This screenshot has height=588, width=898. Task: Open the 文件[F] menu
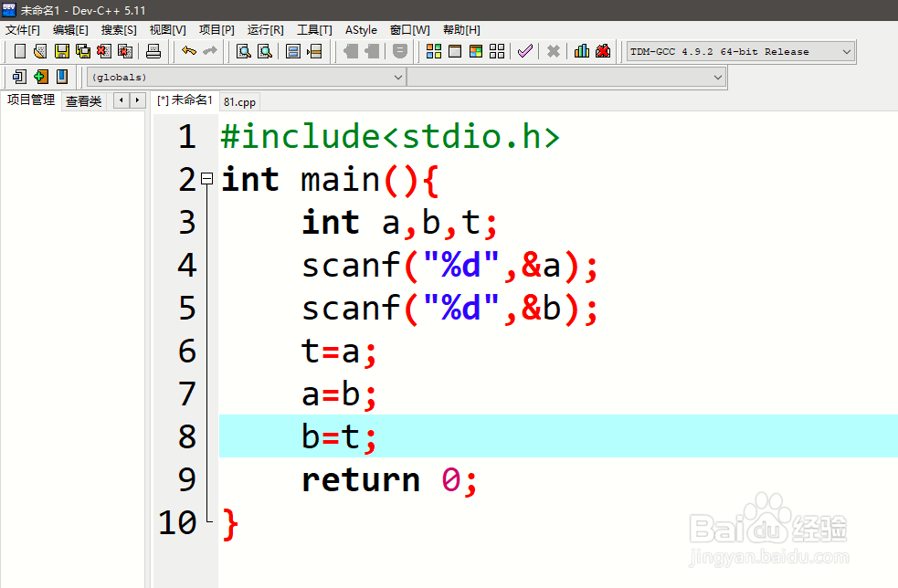pyautogui.click(x=22, y=30)
